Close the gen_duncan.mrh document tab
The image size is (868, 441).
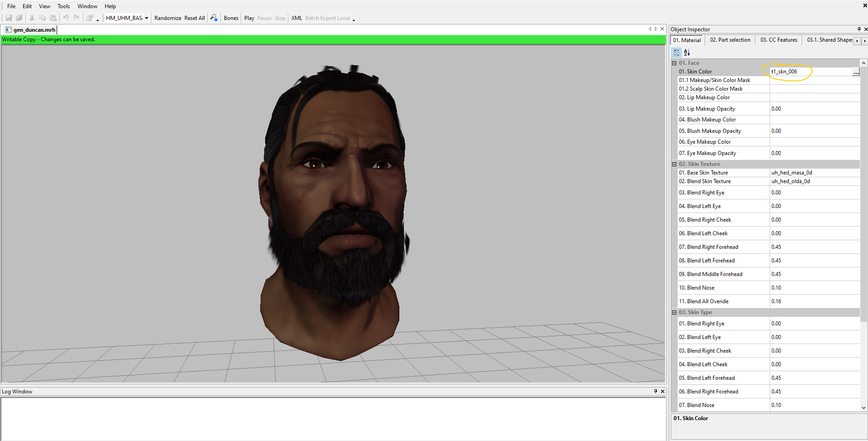click(662, 29)
